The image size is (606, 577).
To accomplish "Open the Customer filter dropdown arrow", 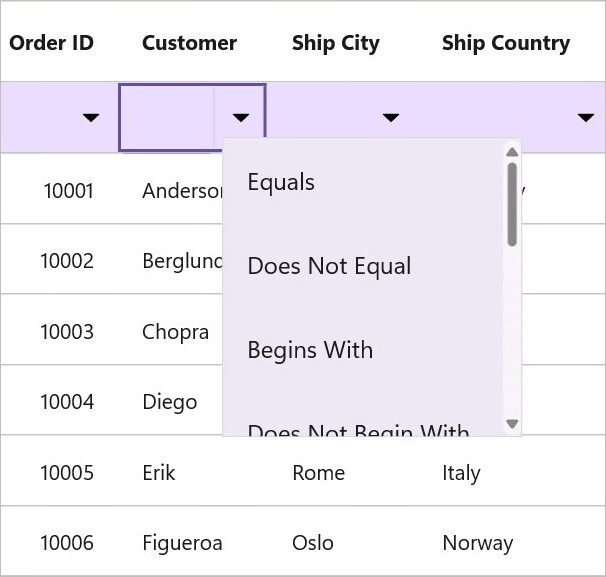I will 240,117.
